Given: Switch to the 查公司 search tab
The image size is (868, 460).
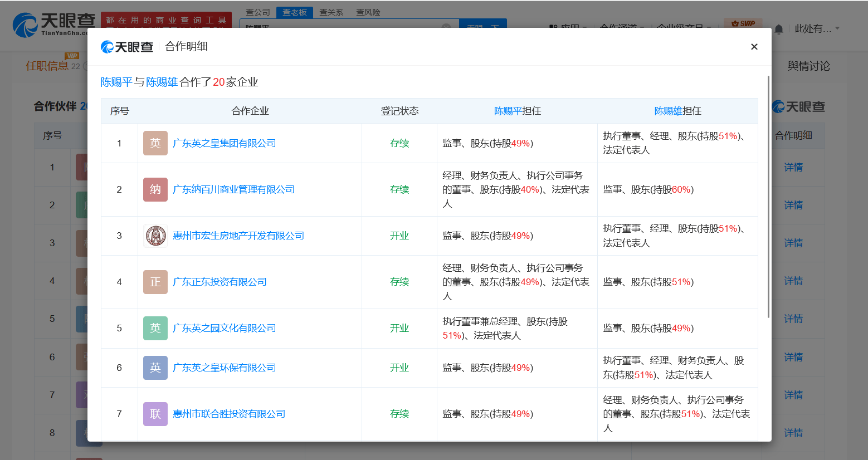Looking at the screenshot, I should coord(258,12).
